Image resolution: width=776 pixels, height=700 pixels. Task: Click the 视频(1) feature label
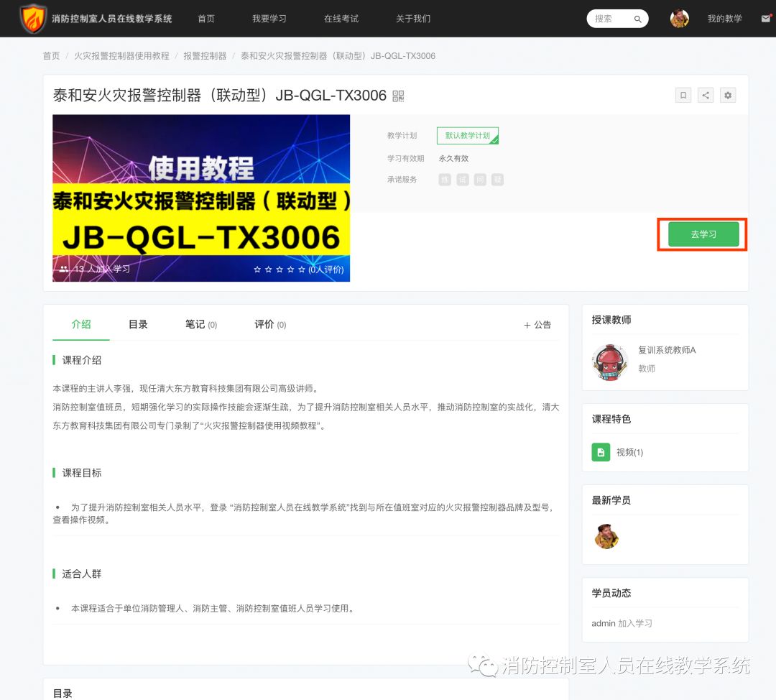(629, 453)
